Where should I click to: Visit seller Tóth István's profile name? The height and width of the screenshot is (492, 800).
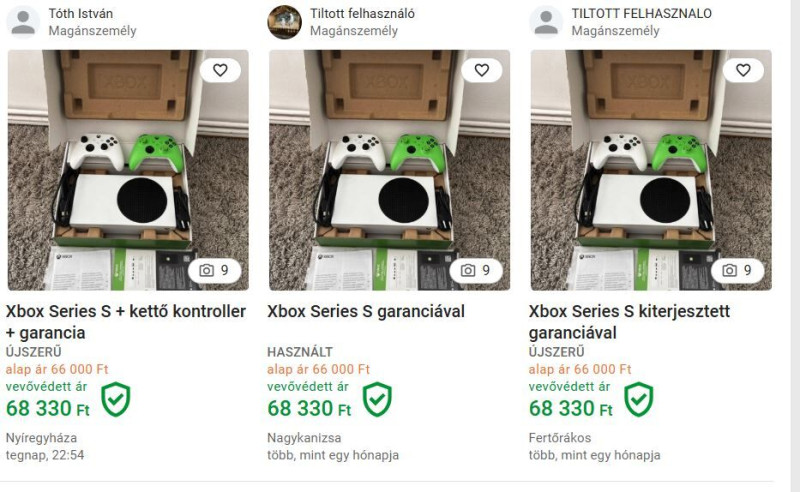point(81,14)
